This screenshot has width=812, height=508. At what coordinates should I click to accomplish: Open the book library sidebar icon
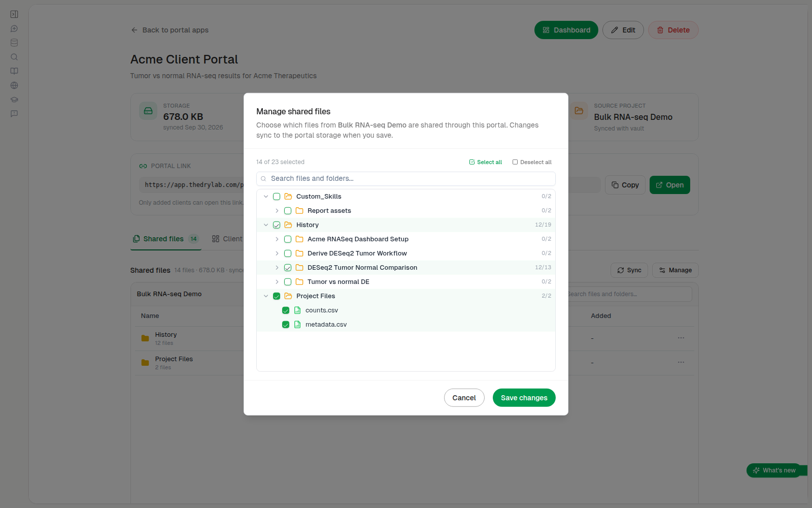(14, 71)
